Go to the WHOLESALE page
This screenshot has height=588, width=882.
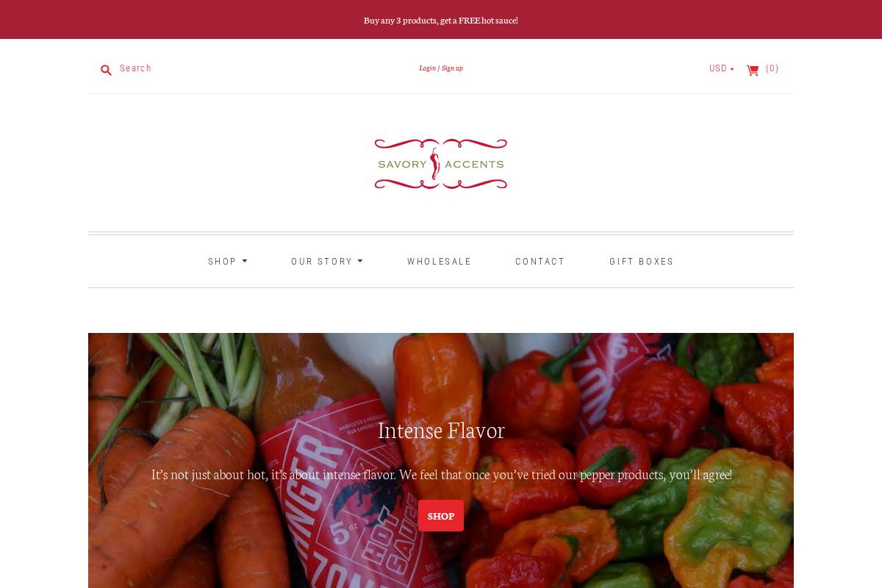coord(439,261)
